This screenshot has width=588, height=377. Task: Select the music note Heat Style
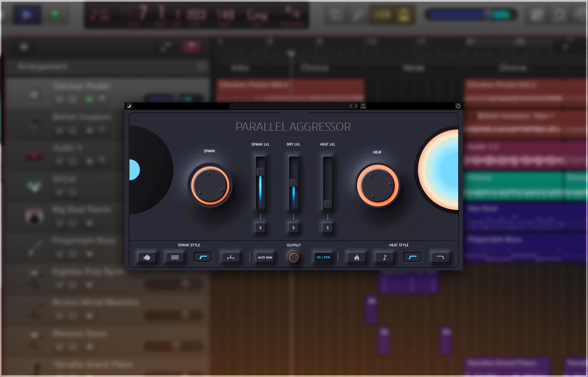coord(385,257)
